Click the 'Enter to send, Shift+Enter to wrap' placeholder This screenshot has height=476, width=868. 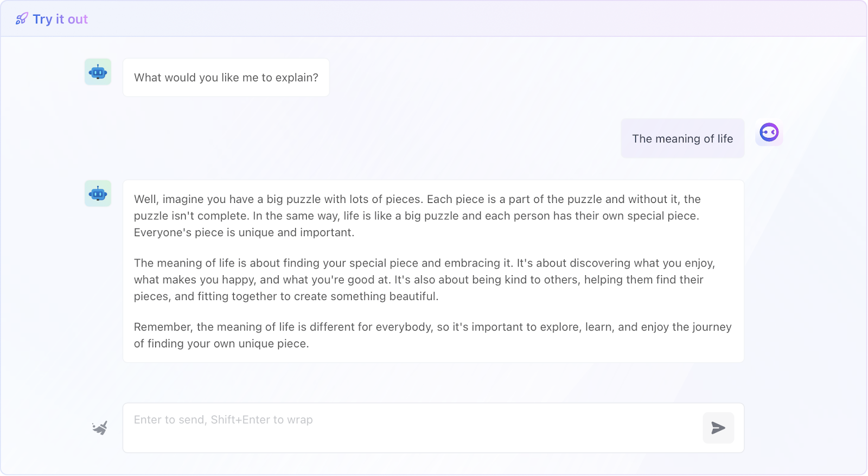coord(224,420)
